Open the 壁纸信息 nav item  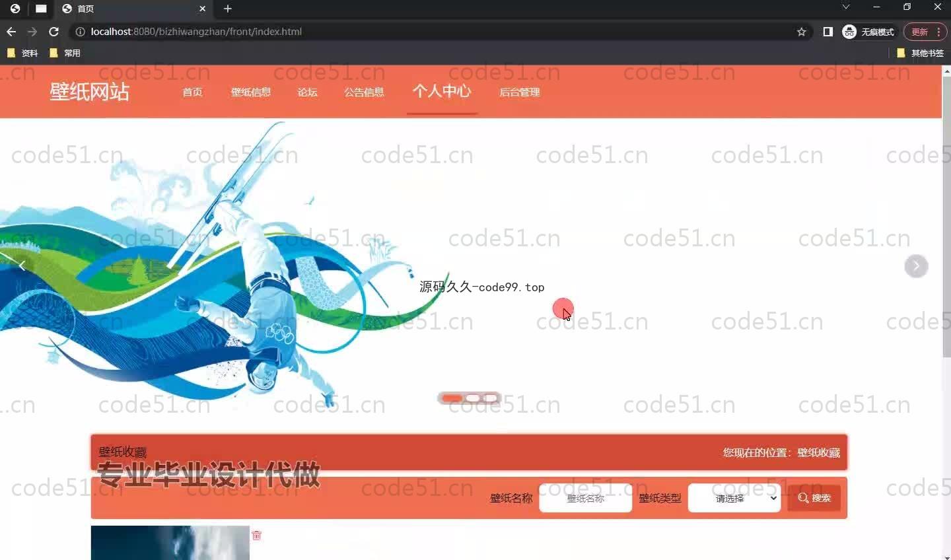pyautogui.click(x=251, y=92)
